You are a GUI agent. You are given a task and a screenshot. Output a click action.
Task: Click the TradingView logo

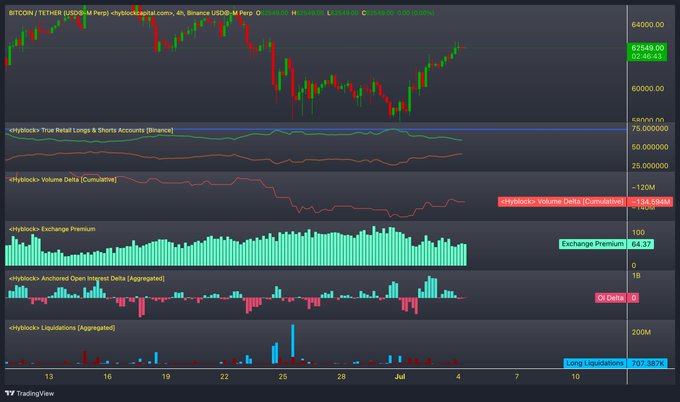29,393
